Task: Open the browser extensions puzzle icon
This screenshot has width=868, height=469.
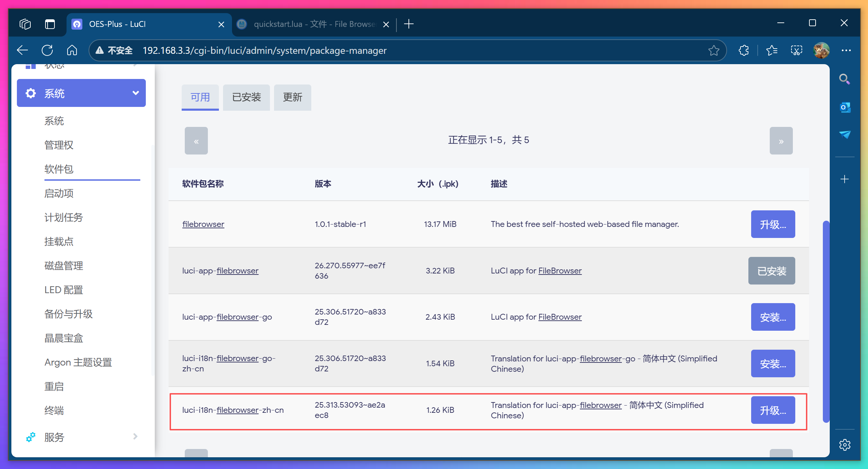Action: click(744, 50)
